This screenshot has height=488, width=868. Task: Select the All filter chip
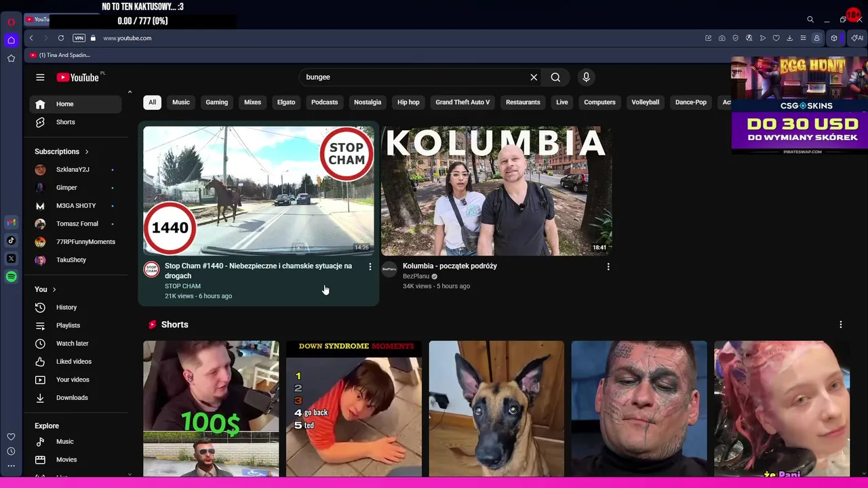(152, 102)
